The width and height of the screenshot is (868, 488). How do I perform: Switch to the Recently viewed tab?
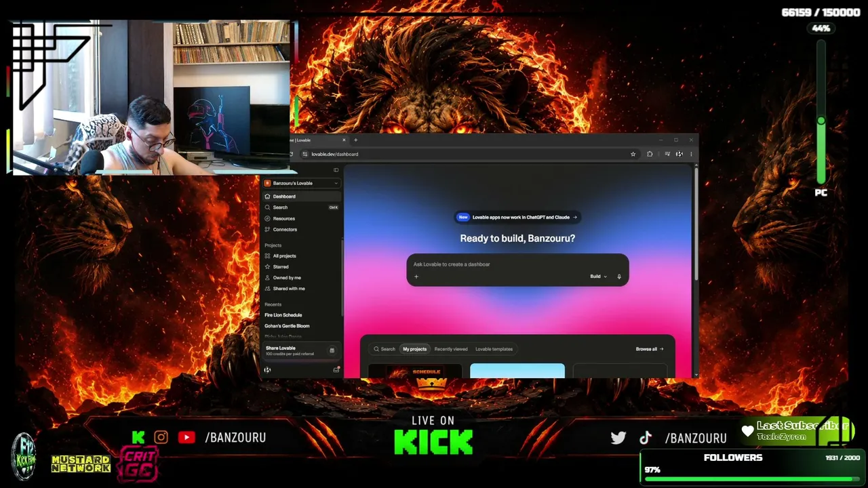[451, 349]
